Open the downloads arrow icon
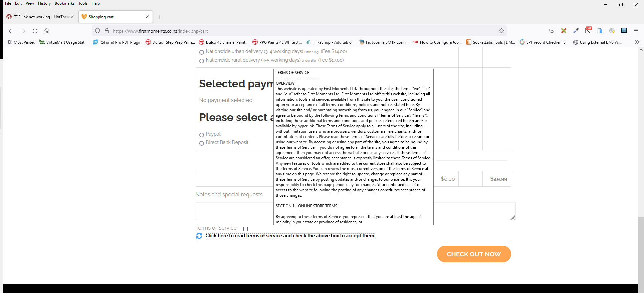Image resolution: width=644 pixels, height=293 pixels. pos(624,31)
